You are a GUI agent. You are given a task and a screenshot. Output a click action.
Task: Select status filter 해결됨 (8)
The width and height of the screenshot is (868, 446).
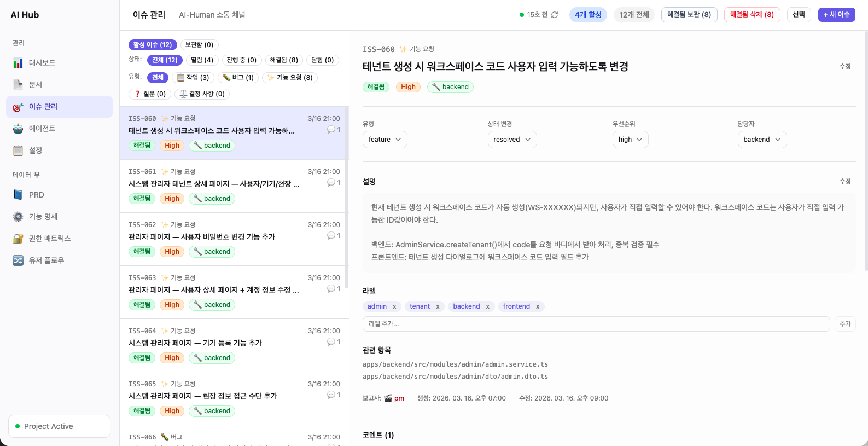284,60
